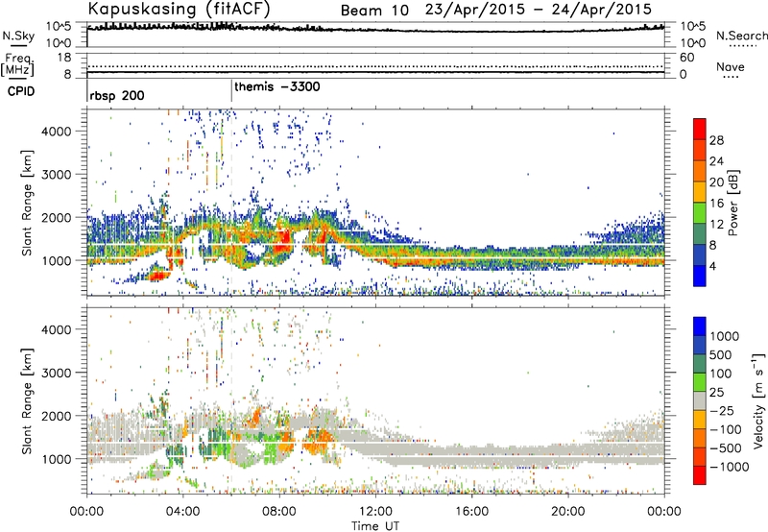Click the '12:00' time axis label
This screenshot has height=532, width=768.
375,512
